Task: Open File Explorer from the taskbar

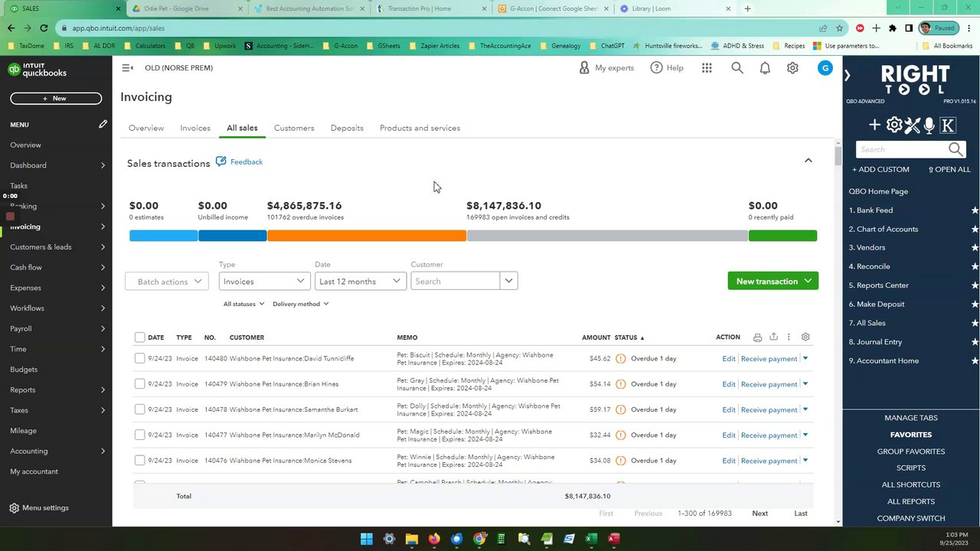Action: coord(411,539)
